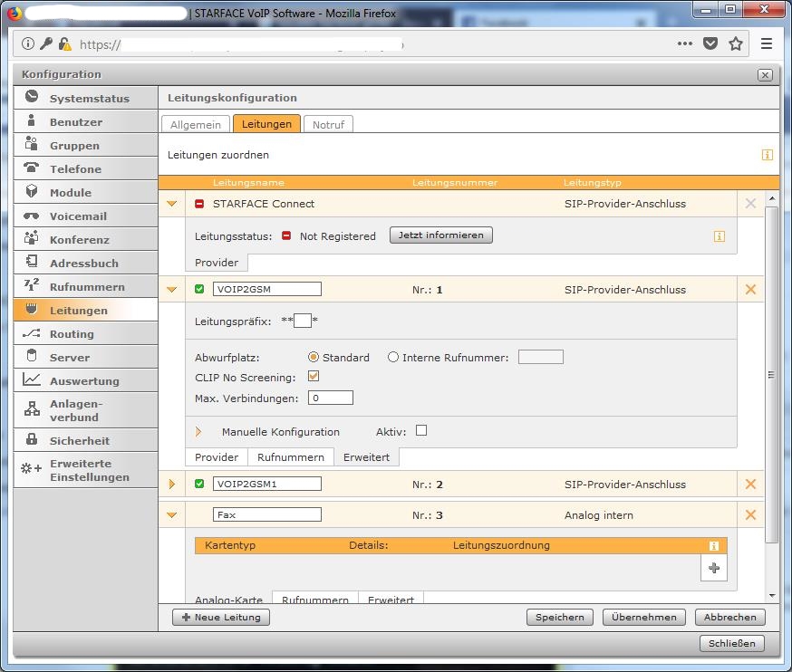Image resolution: width=792 pixels, height=672 pixels.
Task: Click the Speichern button
Action: (559, 617)
